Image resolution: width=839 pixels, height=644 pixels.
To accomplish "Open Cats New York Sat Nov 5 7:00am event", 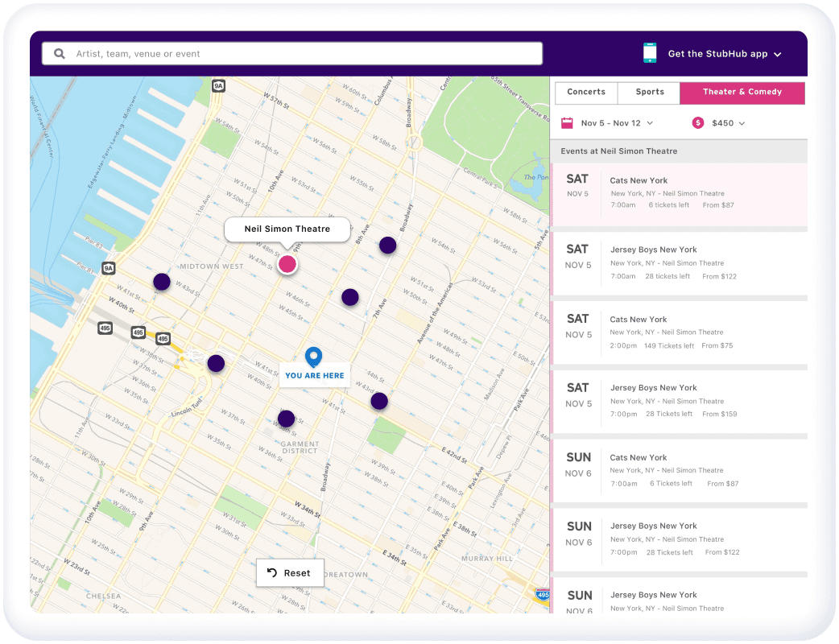I will point(679,195).
